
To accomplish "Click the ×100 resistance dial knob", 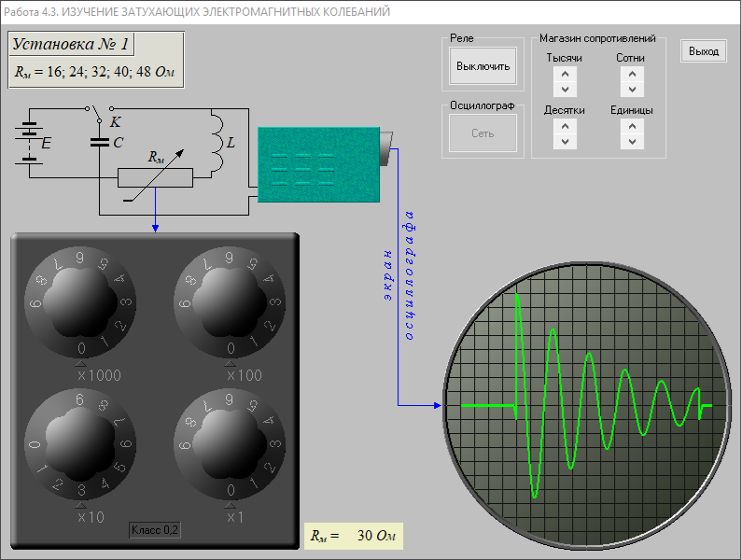I will pos(231,301).
